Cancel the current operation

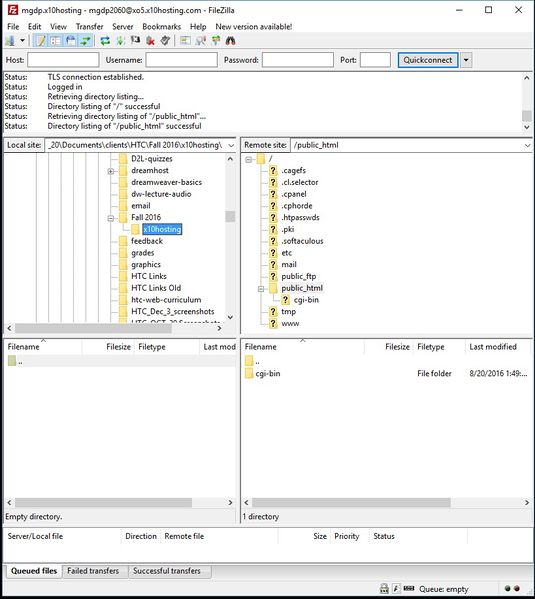pos(135,40)
